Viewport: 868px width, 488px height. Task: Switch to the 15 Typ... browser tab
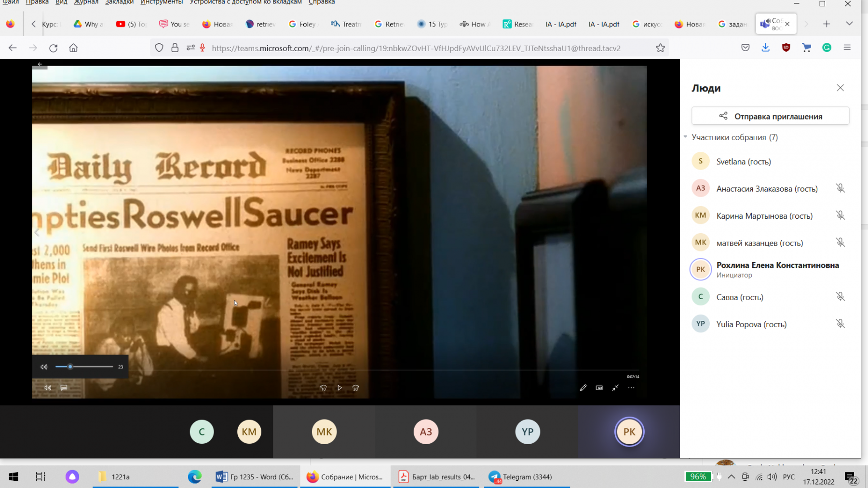point(433,24)
